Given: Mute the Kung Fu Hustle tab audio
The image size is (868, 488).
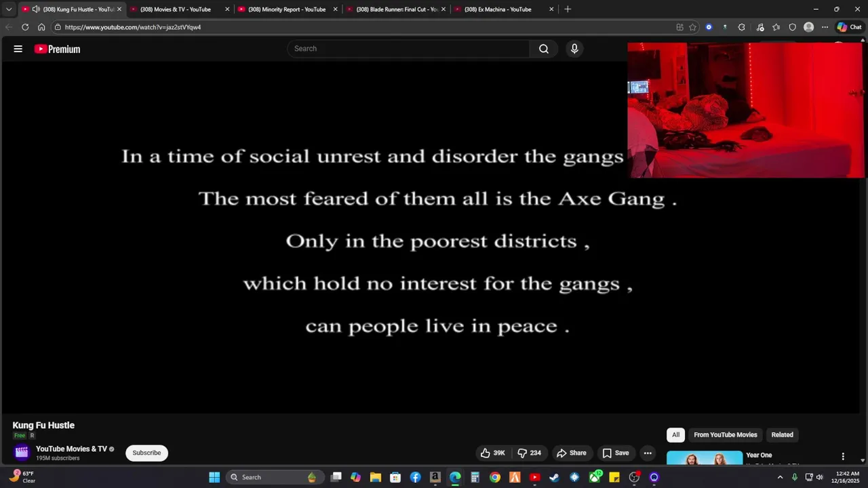Looking at the screenshot, I should pos(36,9).
